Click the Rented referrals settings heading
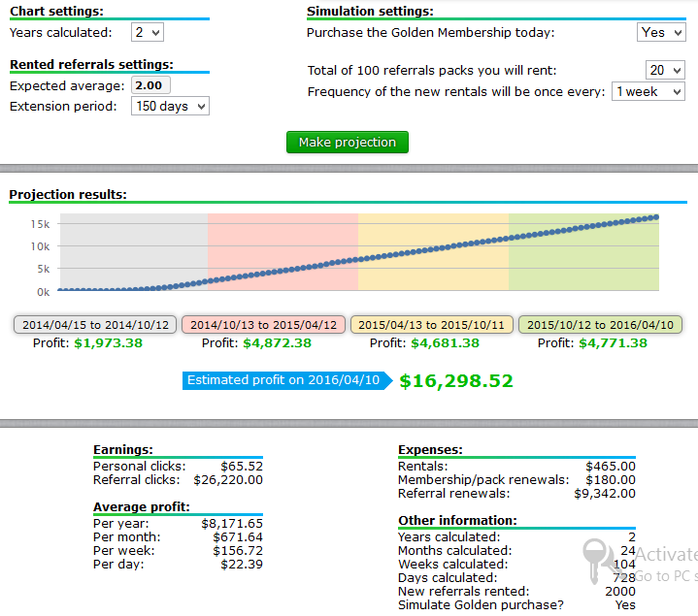Image resolution: width=698 pixels, height=616 pixels. coord(91,64)
